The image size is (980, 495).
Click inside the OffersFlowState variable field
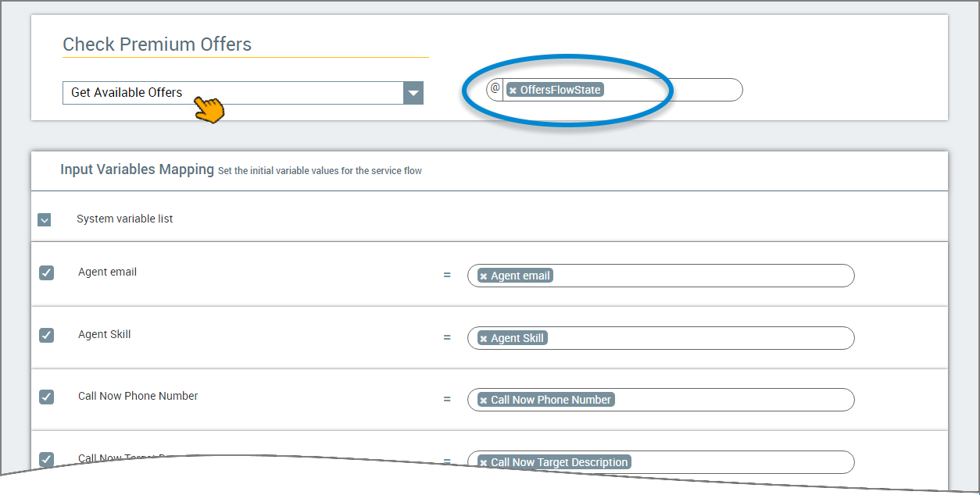pyautogui.click(x=614, y=90)
